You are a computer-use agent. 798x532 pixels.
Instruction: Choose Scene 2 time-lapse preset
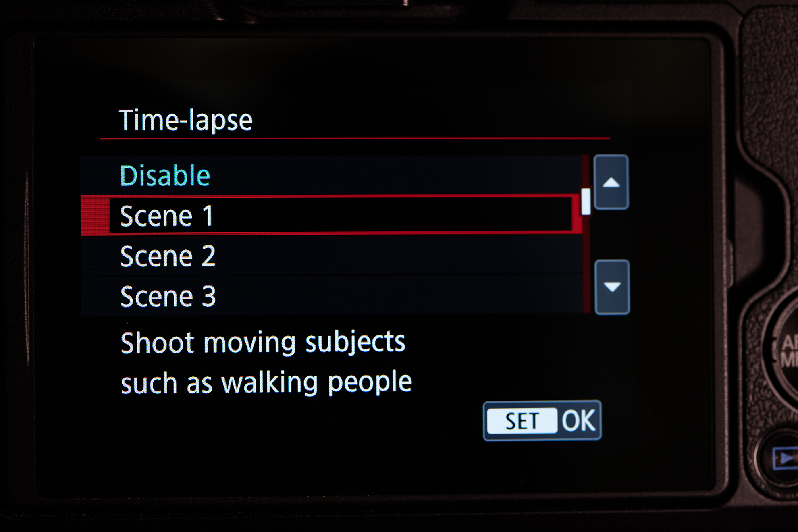point(331,256)
